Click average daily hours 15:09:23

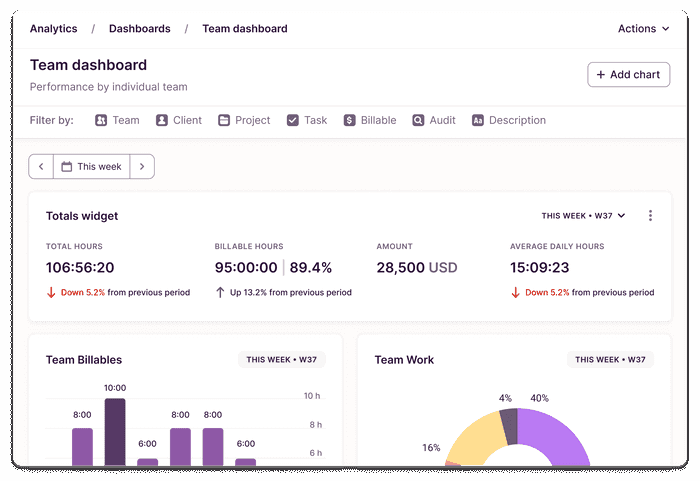pyautogui.click(x=539, y=268)
